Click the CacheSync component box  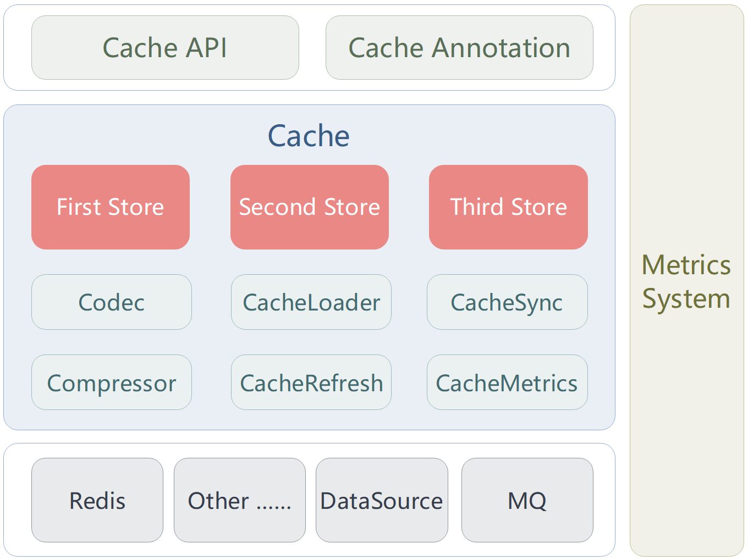pyautogui.click(x=507, y=302)
